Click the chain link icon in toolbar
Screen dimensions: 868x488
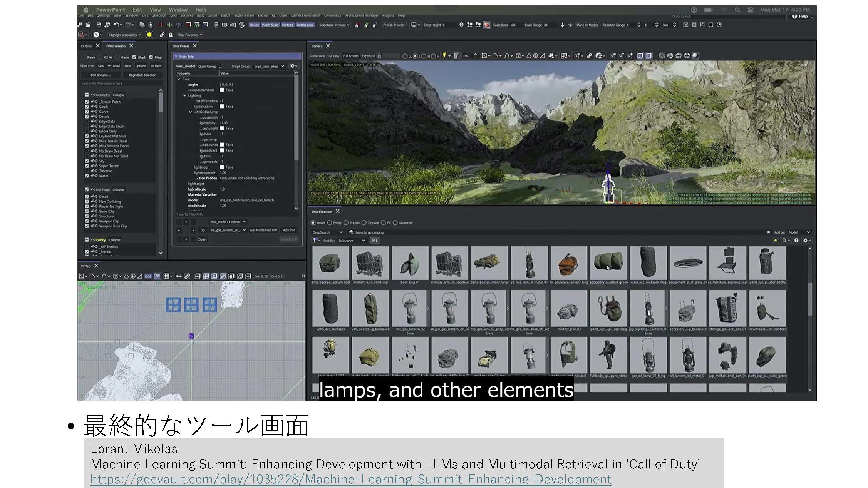(162, 35)
